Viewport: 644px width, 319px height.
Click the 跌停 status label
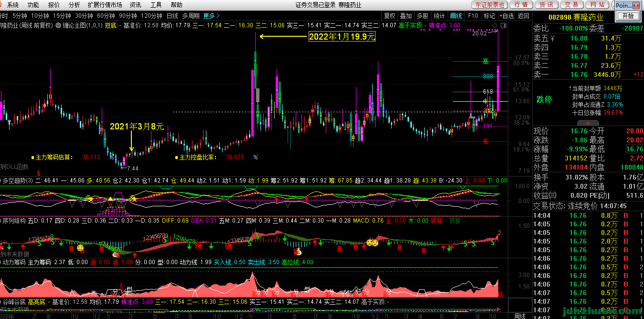pos(544,100)
